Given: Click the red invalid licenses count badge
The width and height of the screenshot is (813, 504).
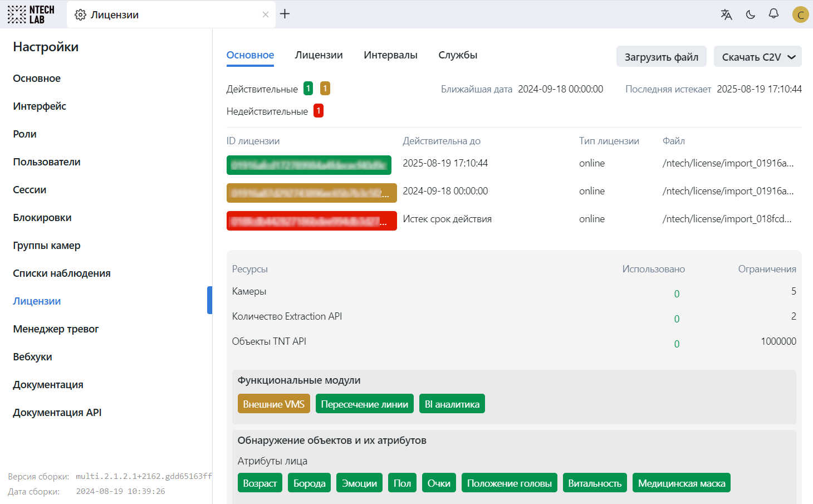Looking at the screenshot, I should (319, 111).
